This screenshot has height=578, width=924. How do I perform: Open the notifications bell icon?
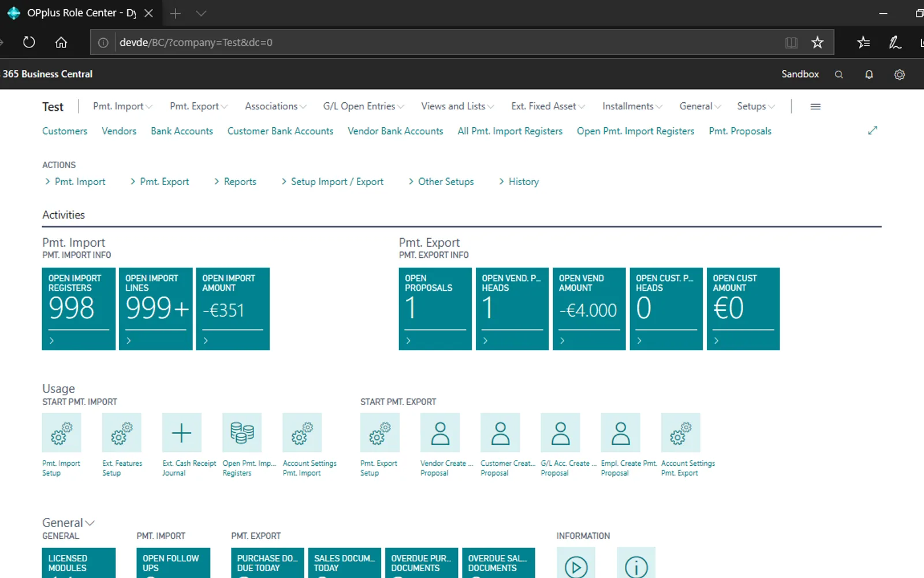point(869,75)
